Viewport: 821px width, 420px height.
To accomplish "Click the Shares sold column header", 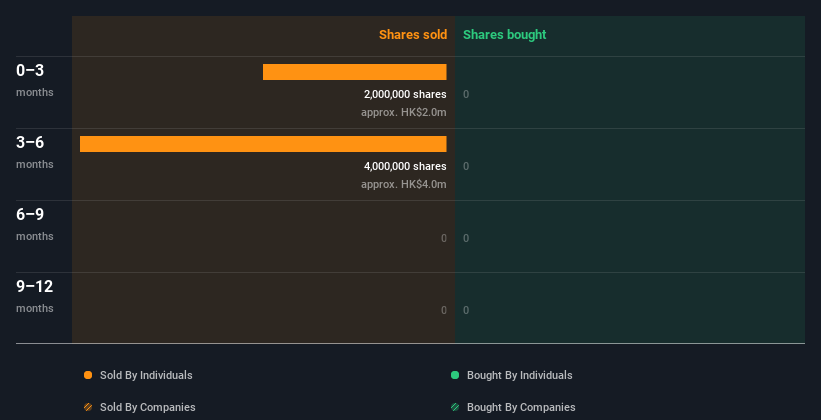I will (413, 35).
